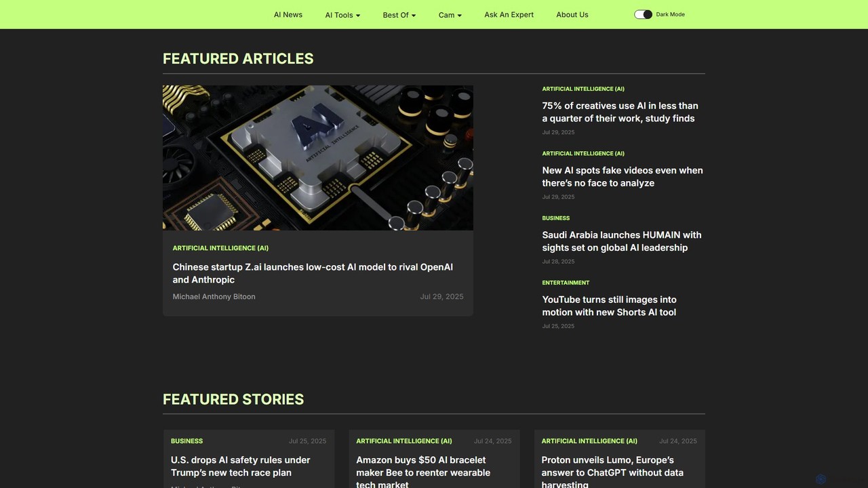Open the Ask An Expert page

[x=509, y=14]
